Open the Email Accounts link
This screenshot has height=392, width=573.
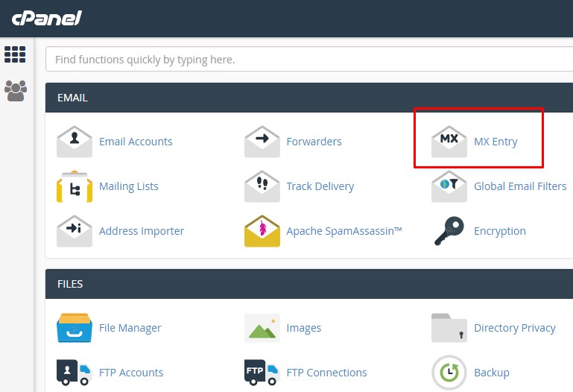[x=136, y=142]
